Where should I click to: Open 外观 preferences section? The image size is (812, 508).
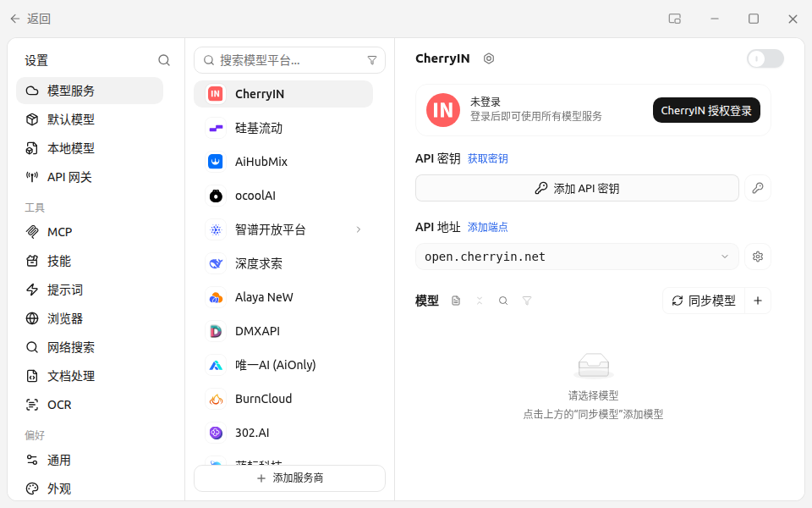[x=90, y=489]
